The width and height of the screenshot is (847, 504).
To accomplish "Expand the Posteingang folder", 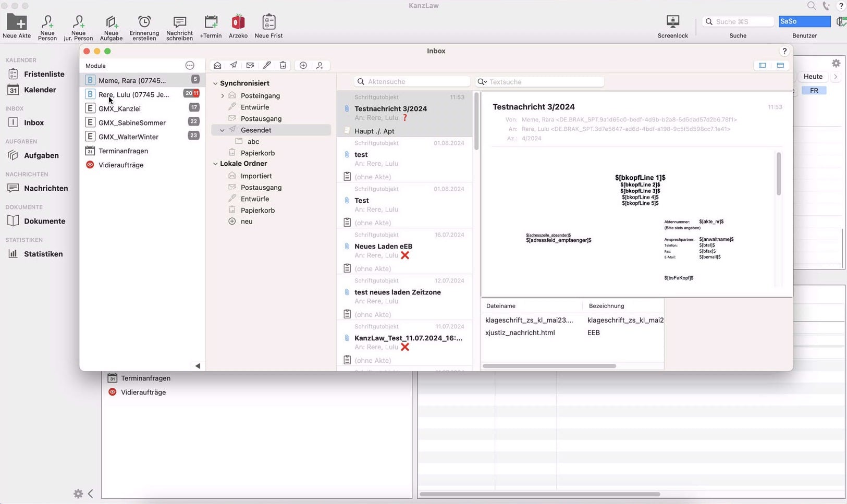I will [x=223, y=96].
